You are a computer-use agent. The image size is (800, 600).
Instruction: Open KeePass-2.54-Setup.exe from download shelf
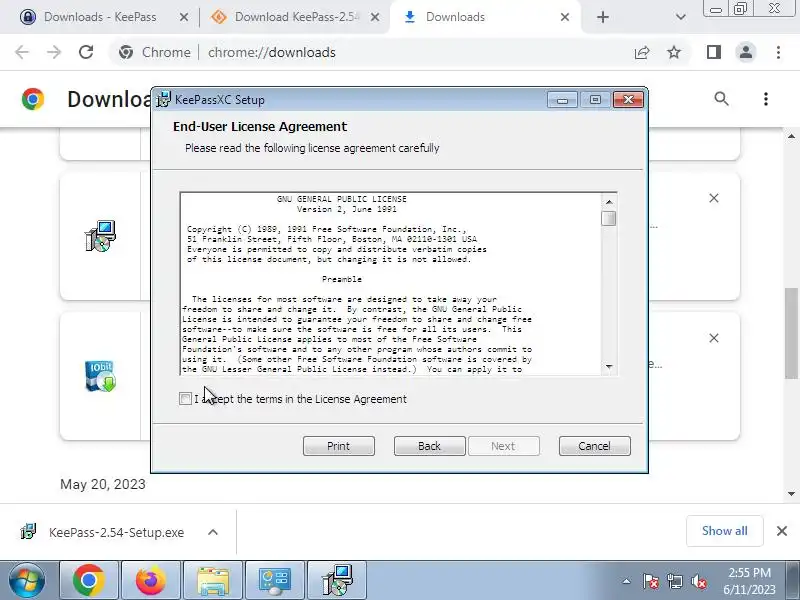(116, 532)
